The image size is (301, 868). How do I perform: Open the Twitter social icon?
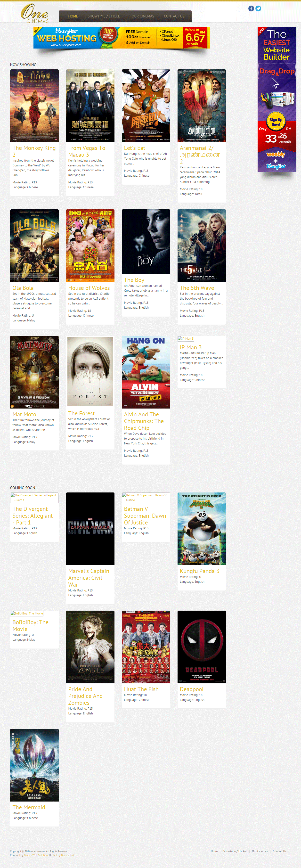258,8
